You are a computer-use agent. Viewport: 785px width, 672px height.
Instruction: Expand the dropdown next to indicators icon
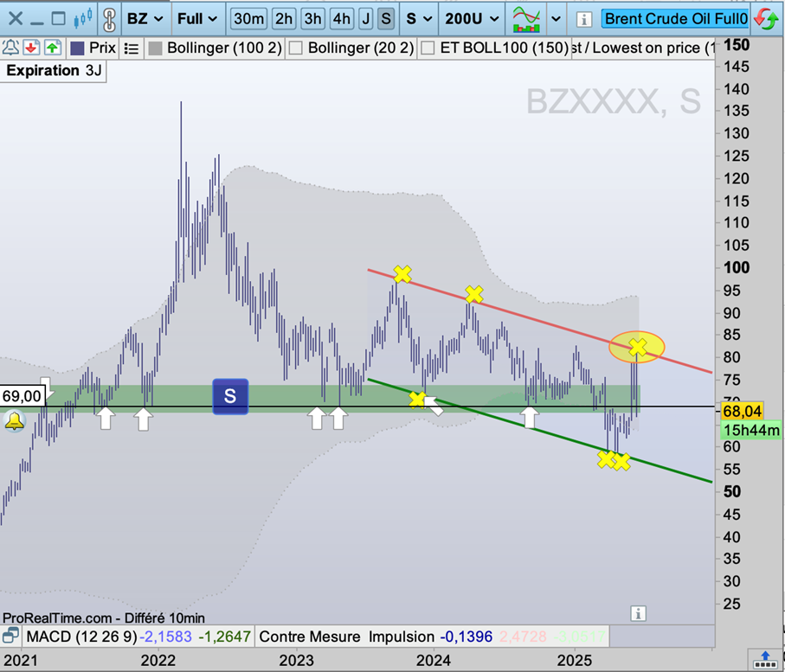pyautogui.click(x=556, y=19)
